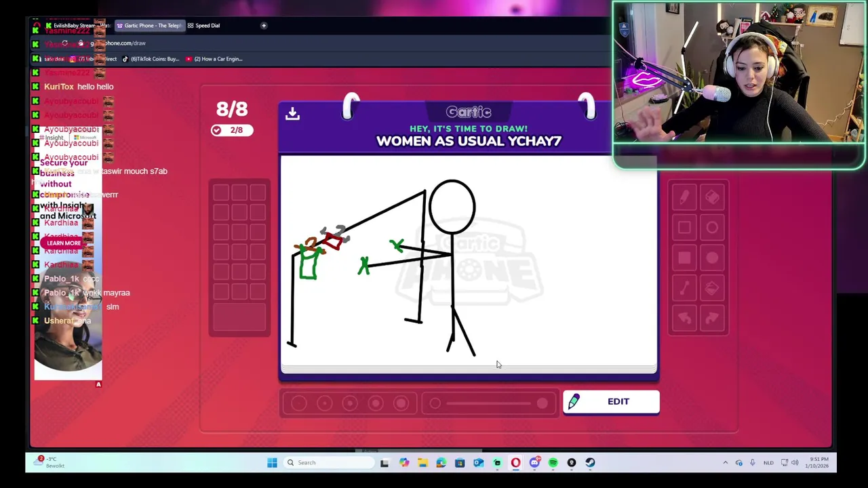
Task: Open the custom color box below palette
Action: (x=239, y=317)
